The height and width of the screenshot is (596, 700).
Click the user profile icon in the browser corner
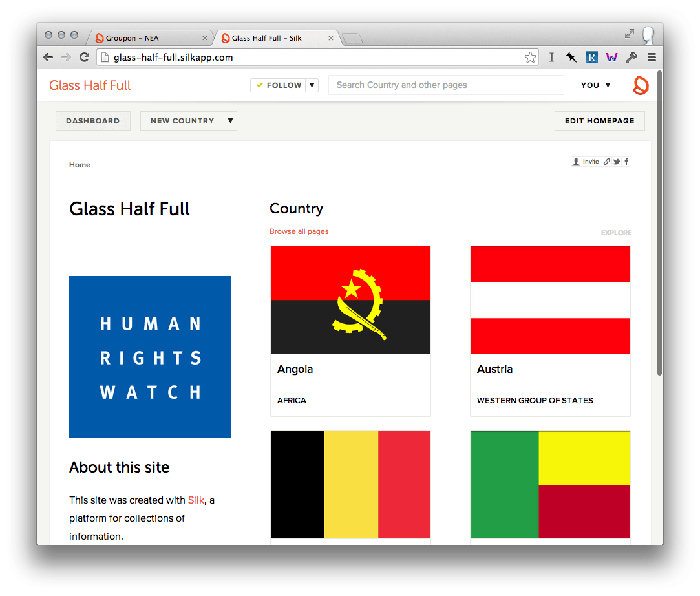tap(648, 36)
